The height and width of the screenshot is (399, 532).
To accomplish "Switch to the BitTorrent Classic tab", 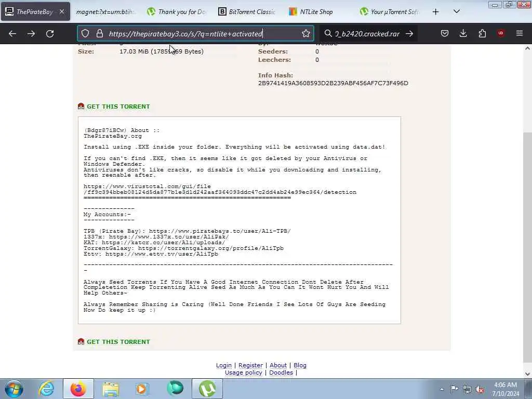I will coord(247,12).
